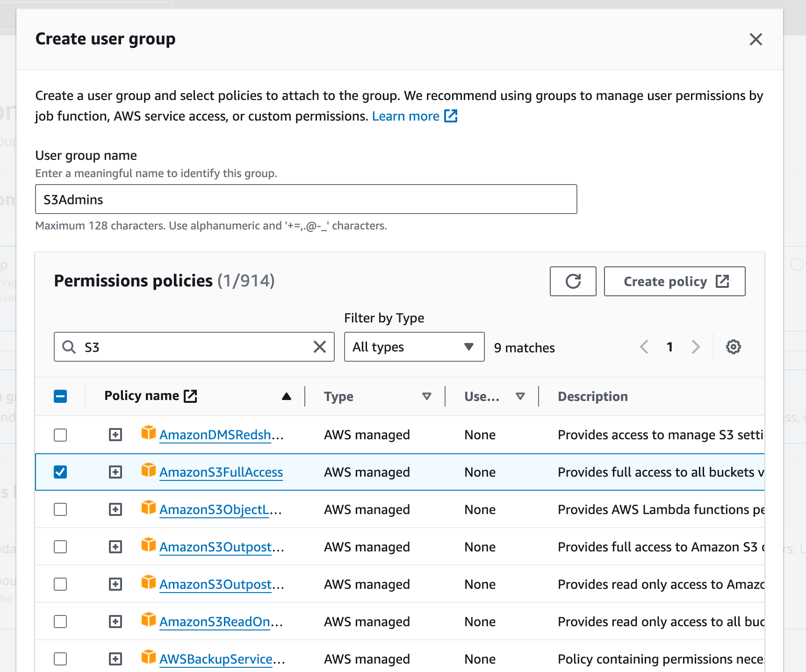
Task: Open the AWSBackupService policy link
Action: tap(216, 659)
